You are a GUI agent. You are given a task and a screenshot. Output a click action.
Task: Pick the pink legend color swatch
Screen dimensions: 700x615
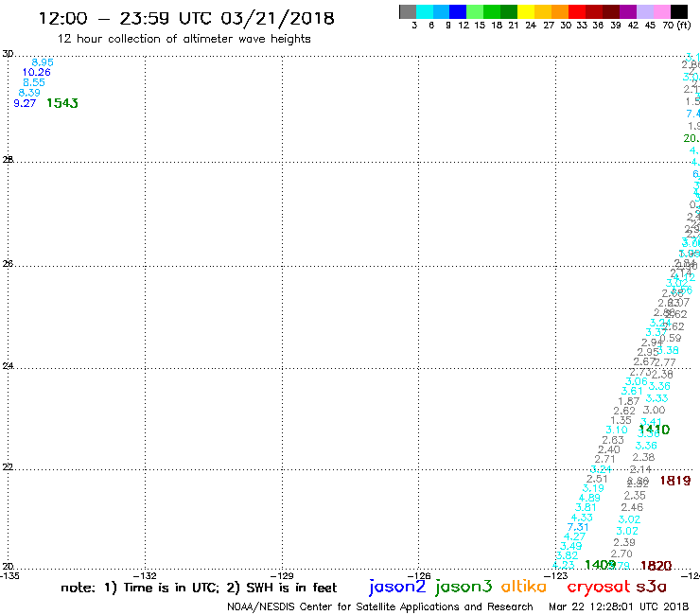click(661, 11)
